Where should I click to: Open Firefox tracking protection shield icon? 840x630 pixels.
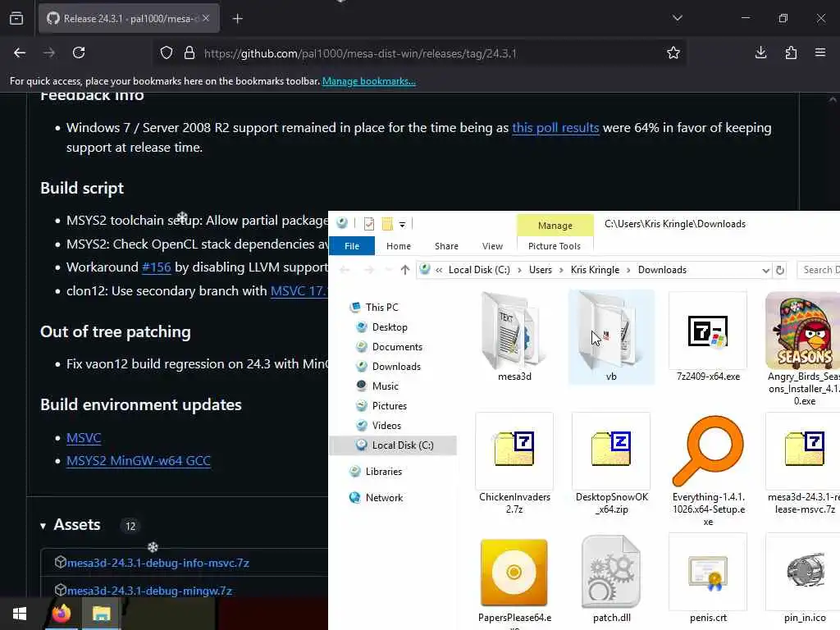click(167, 53)
